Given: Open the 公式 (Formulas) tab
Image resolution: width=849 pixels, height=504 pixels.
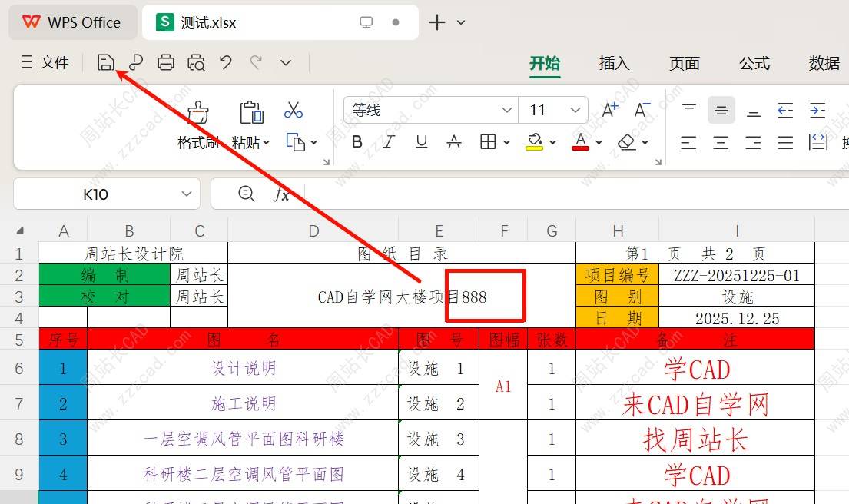Looking at the screenshot, I should (754, 63).
